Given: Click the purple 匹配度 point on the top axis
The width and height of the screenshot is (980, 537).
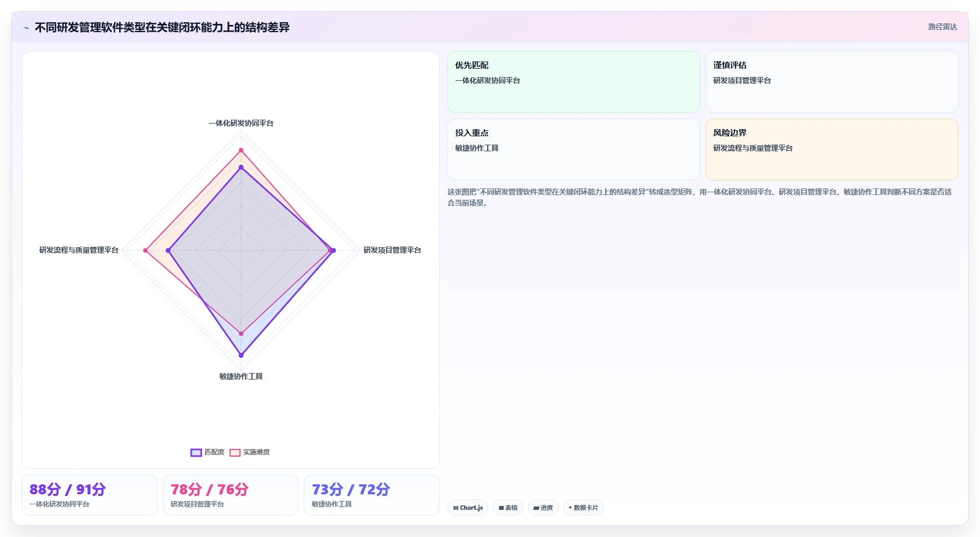Looking at the screenshot, I should pos(241,167).
